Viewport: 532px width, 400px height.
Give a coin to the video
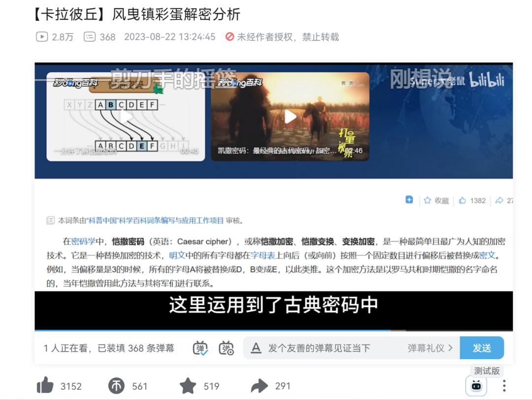116,386
